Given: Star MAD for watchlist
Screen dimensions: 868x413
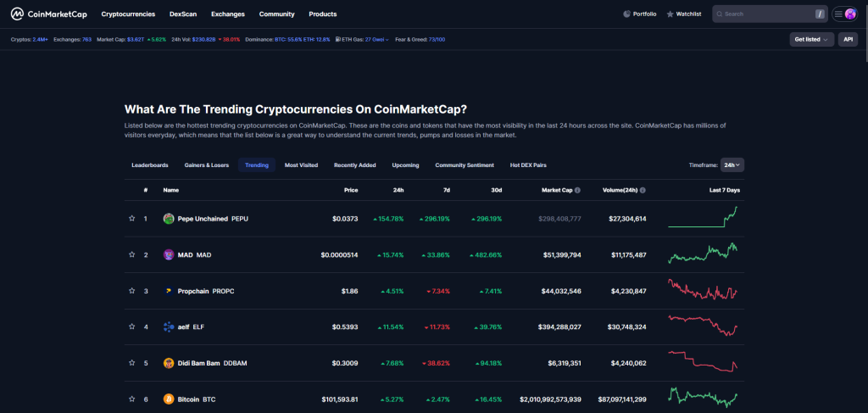Looking at the screenshot, I should tap(131, 254).
